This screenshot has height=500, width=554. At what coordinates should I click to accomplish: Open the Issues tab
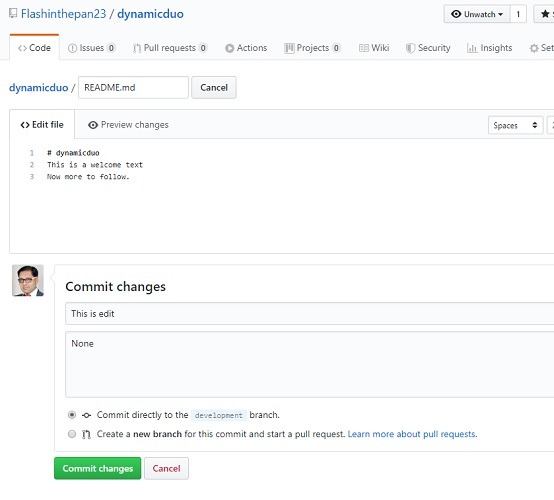click(x=92, y=48)
